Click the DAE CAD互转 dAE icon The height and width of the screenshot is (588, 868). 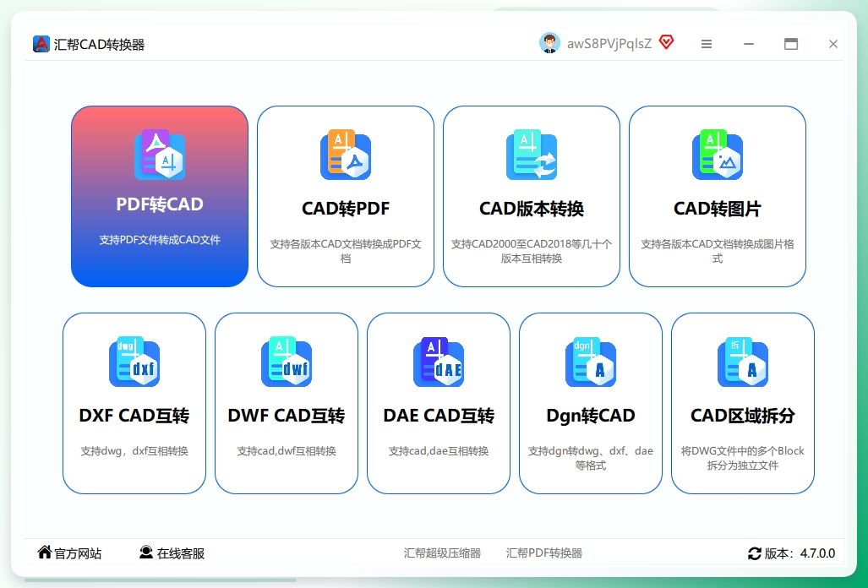(x=439, y=362)
